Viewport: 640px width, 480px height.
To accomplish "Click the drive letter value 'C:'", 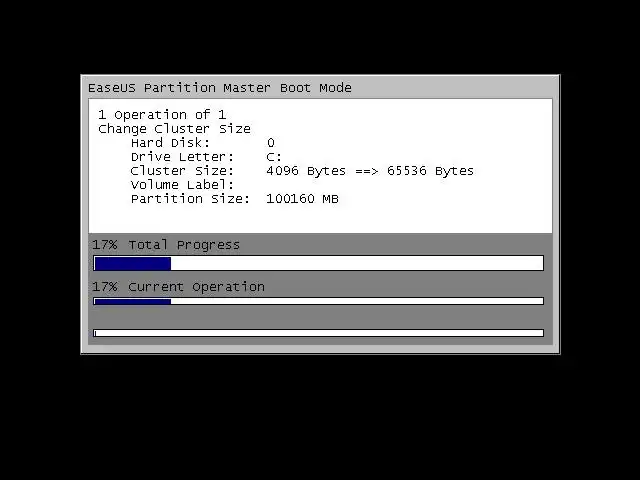I will [x=274, y=157].
